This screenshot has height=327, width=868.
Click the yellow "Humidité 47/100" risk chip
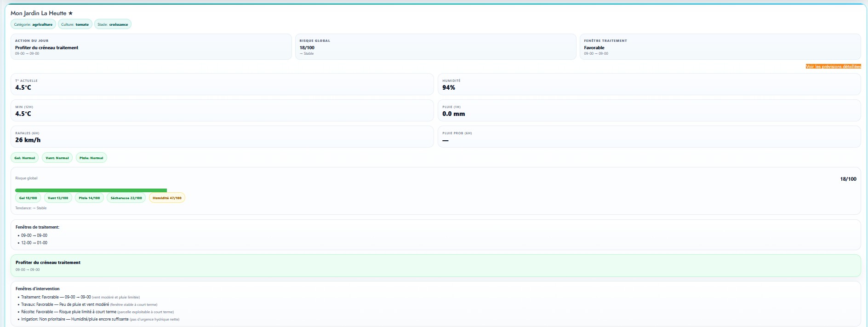click(167, 198)
